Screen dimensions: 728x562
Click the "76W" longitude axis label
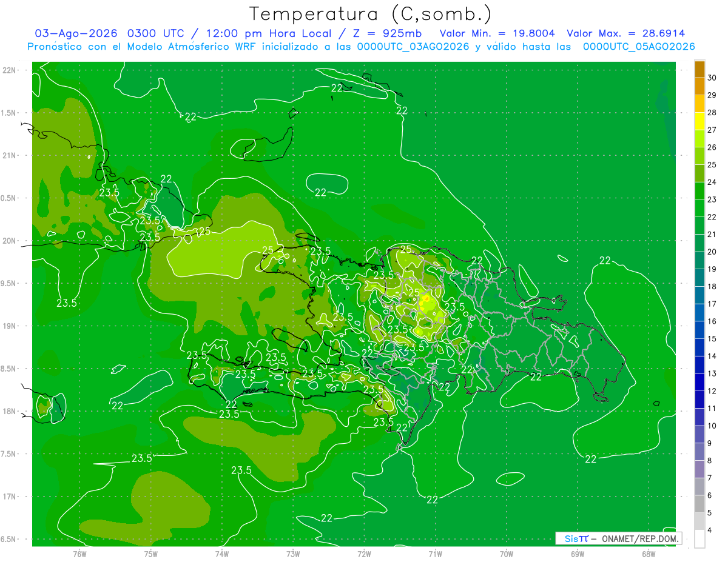(x=79, y=554)
